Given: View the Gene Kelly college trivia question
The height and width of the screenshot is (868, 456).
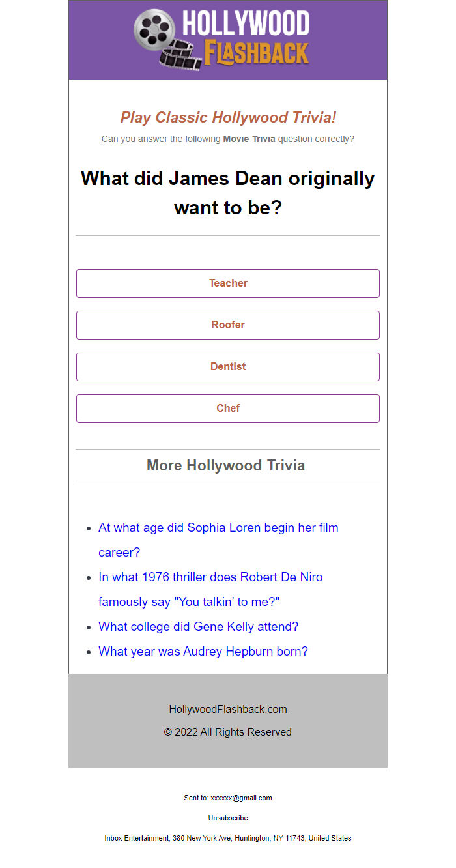Looking at the screenshot, I should [x=198, y=627].
